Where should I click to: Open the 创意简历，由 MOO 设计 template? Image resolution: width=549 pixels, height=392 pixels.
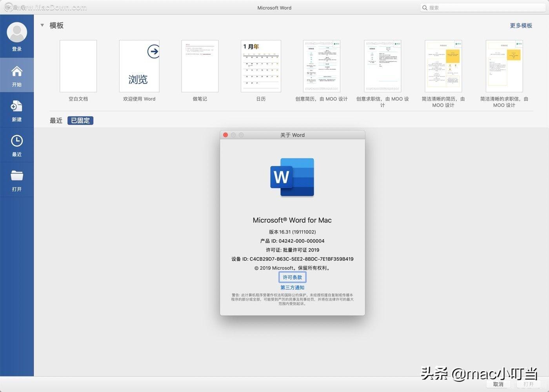tap(322, 66)
